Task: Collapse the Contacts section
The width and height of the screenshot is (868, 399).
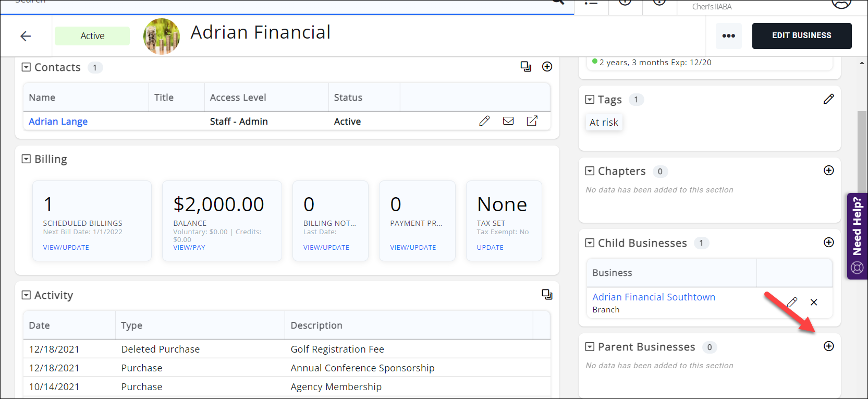Action: 26,67
